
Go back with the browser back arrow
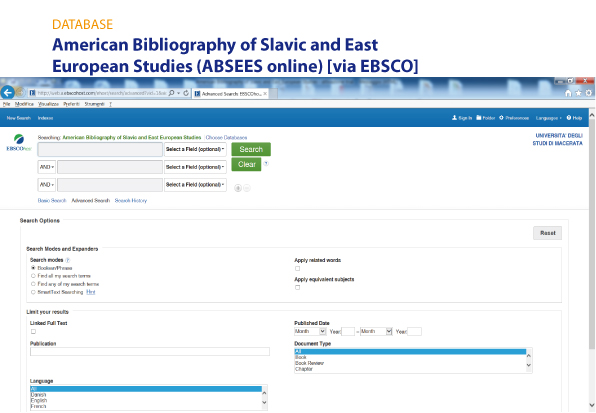coord(8,92)
